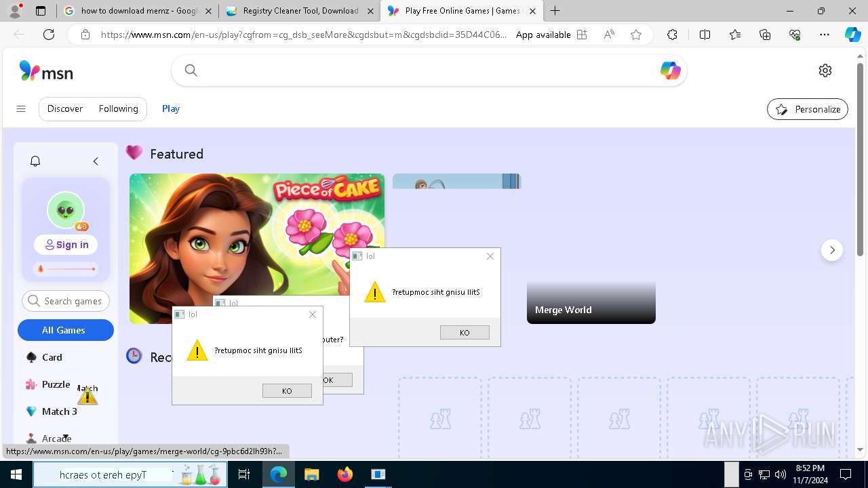Select the Play tab
This screenshot has height=488, width=868.
[171, 108]
